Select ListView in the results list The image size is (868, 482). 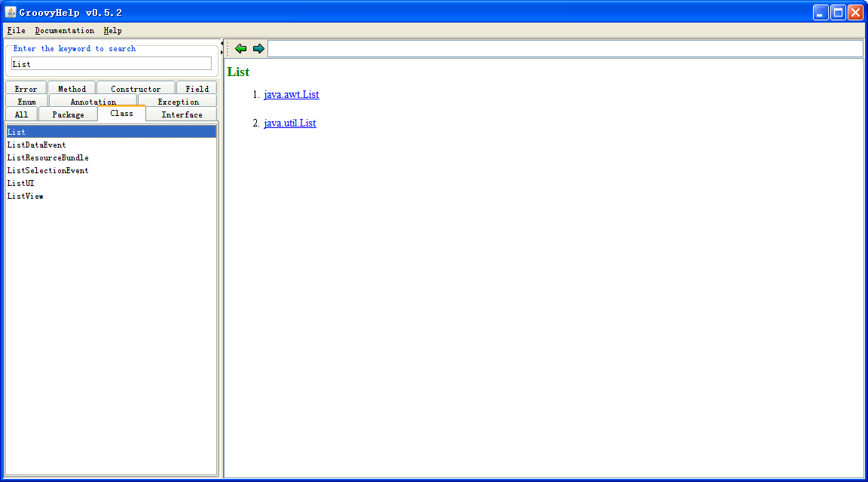[x=111, y=196]
